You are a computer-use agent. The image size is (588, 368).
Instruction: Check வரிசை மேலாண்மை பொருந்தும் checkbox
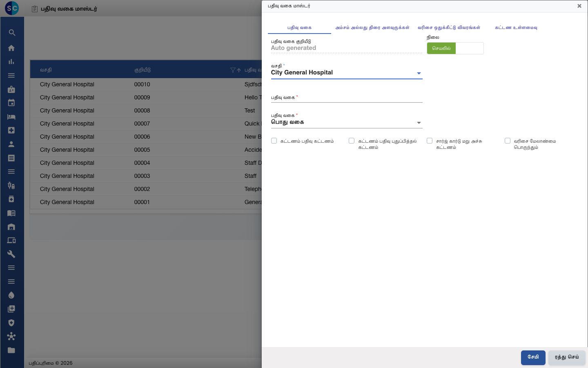tap(508, 141)
